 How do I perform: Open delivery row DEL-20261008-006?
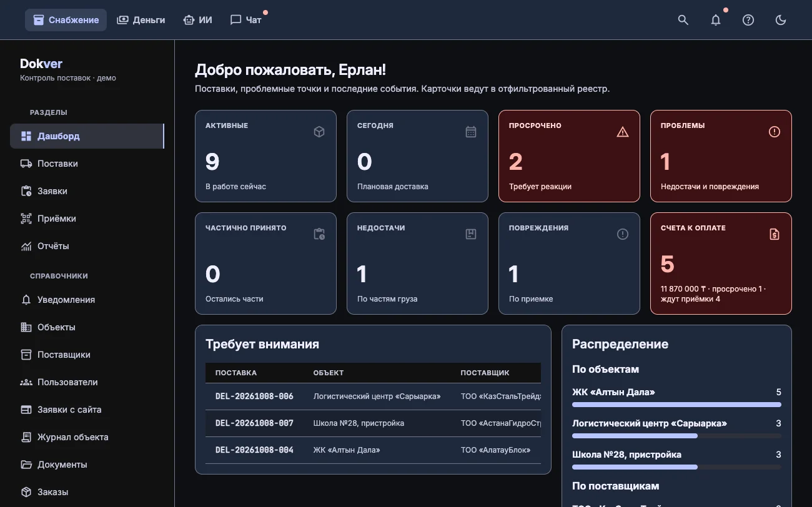coord(373,396)
